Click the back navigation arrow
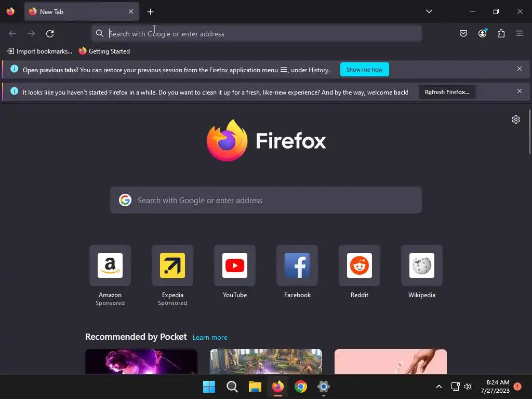This screenshot has width=532, height=399. coord(12,34)
